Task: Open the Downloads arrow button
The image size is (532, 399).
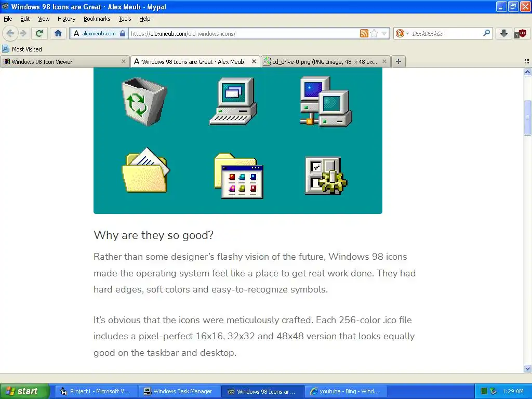Action: 504,33
